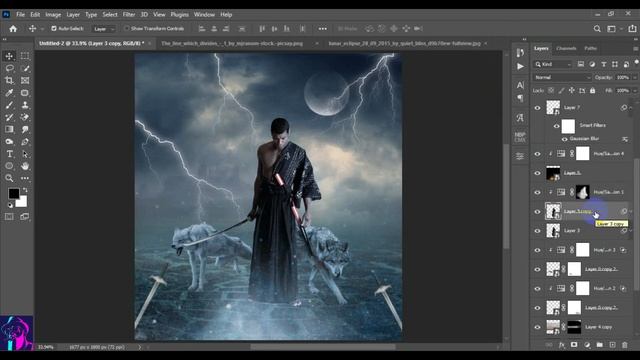Hide Layer 7 using eye icon

point(537,108)
